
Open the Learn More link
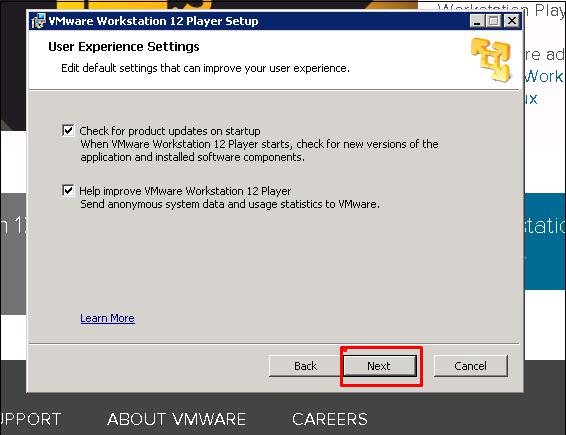[x=108, y=318]
